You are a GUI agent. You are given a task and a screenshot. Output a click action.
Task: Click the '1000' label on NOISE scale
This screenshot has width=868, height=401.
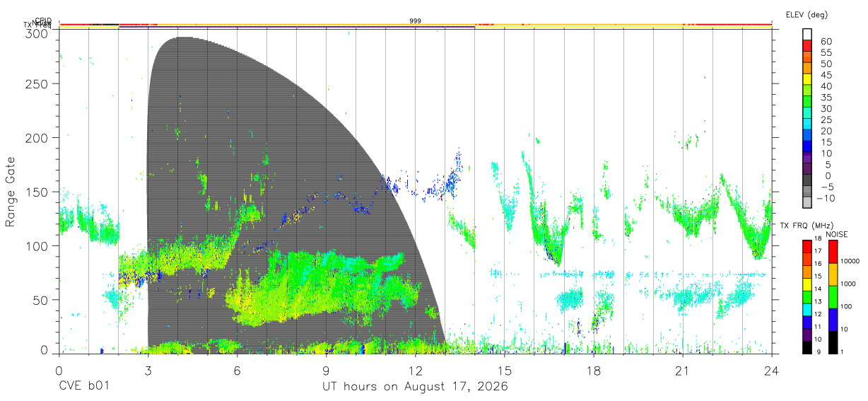coord(848,284)
